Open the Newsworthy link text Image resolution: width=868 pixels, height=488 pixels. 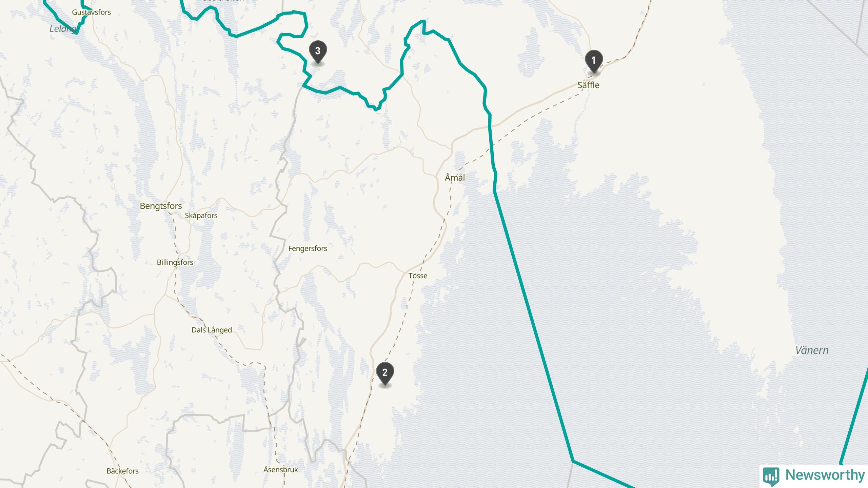825,475
